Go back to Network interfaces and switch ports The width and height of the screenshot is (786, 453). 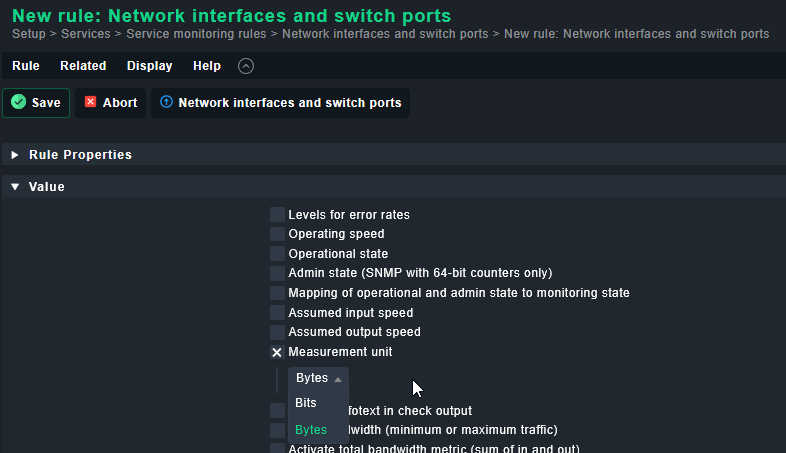click(280, 103)
